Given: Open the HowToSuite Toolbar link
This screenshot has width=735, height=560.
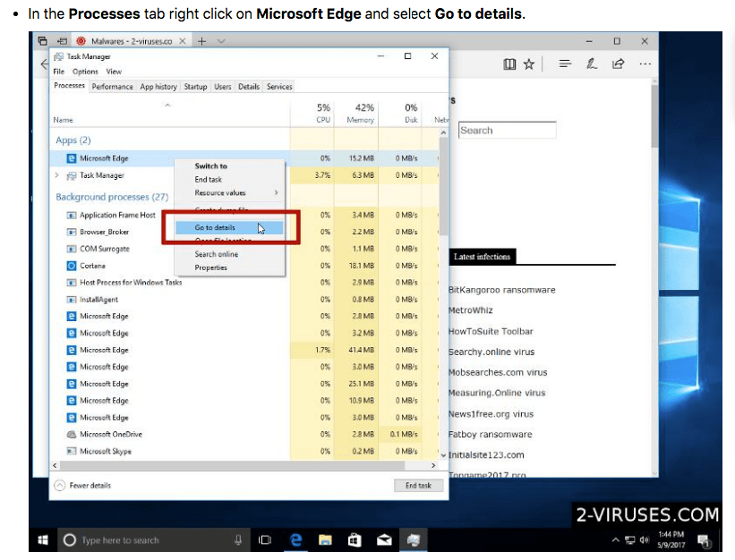Looking at the screenshot, I should [491, 331].
